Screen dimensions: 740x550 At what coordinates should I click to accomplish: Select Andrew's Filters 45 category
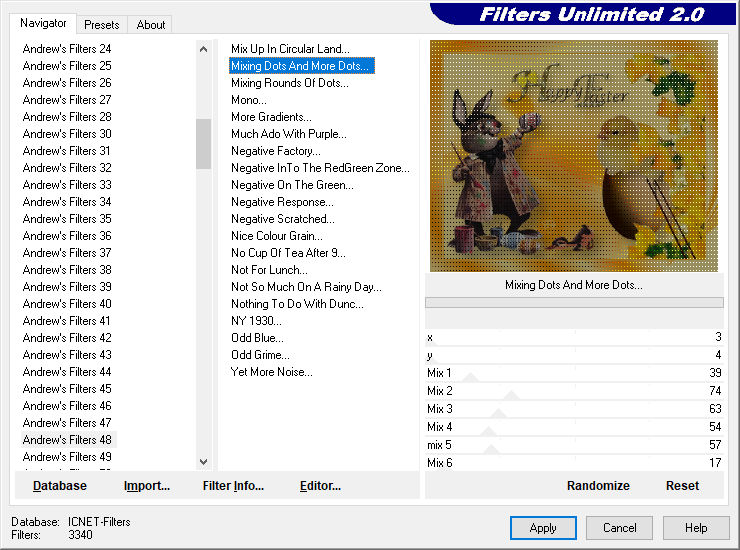click(x=67, y=389)
